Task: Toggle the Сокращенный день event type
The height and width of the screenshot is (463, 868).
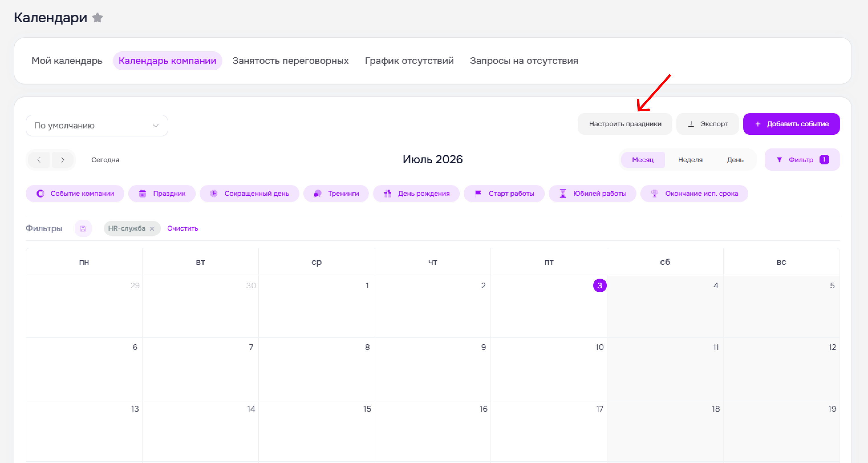Action: click(x=249, y=194)
